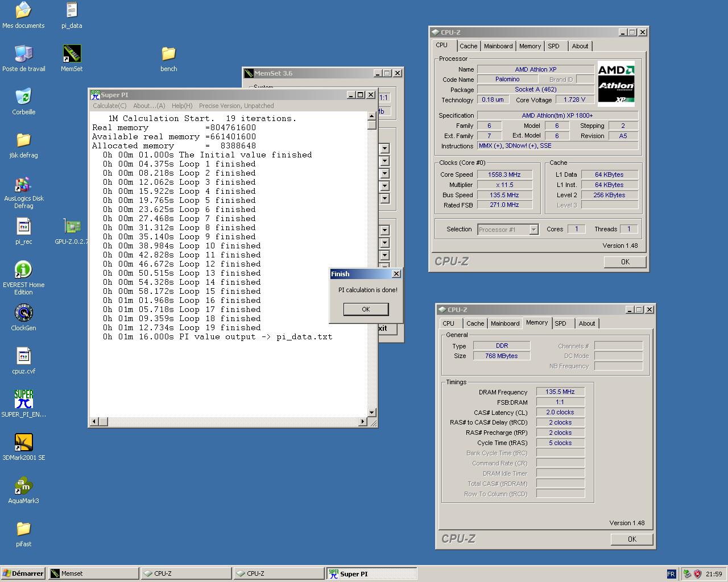Image resolution: width=728 pixels, height=582 pixels.
Task: Click Super PI vertical scrollbar up arrow
Action: point(372,117)
